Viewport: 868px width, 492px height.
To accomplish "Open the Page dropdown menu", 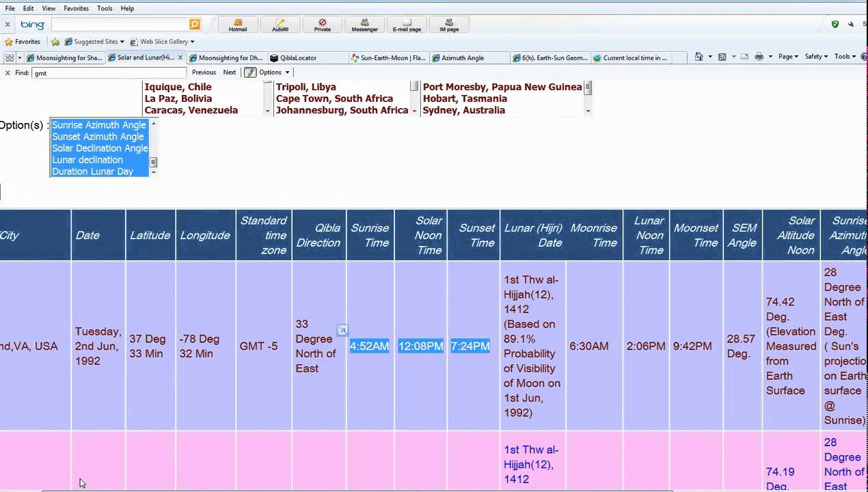I will [788, 57].
